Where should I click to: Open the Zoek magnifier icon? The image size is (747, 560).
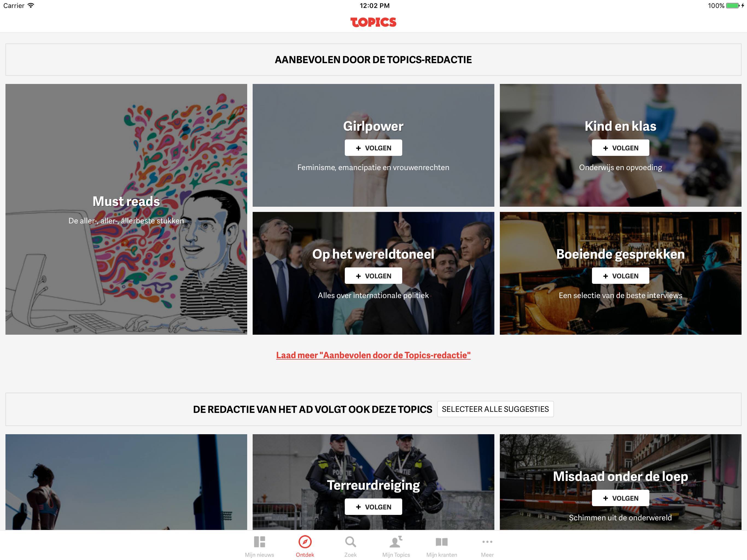click(351, 542)
